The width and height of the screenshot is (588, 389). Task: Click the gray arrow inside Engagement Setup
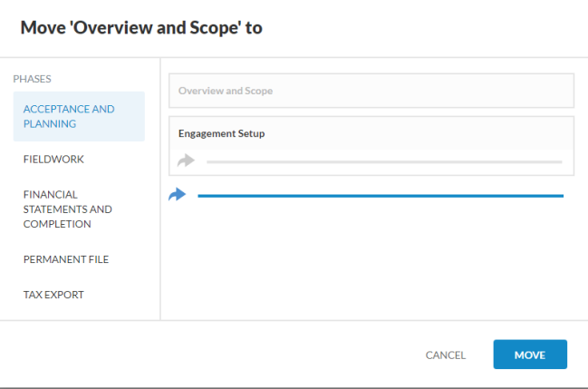click(186, 160)
